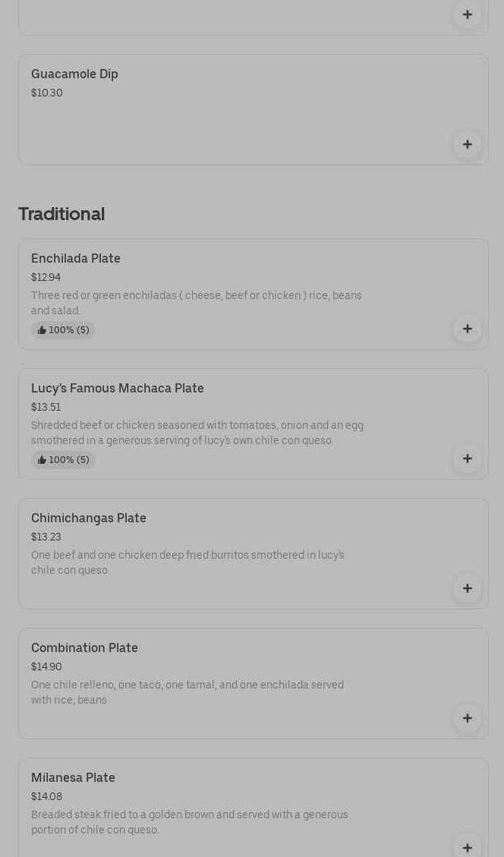
Task: Click Enchilada Plate description text
Action: click(197, 303)
